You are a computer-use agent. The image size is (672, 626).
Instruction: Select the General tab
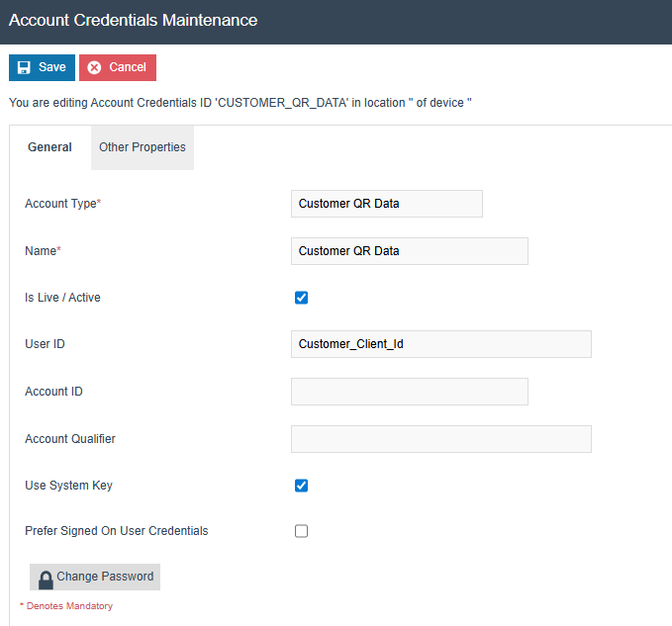(x=49, y=147)
